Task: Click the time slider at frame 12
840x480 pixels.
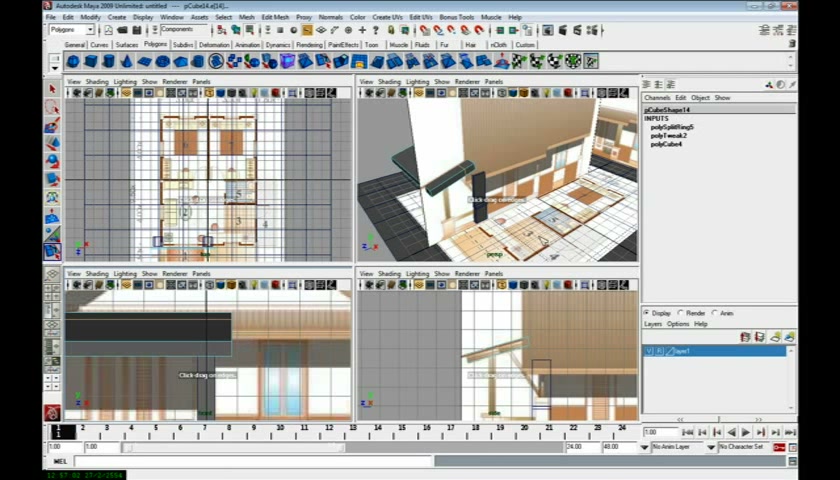Action: 329,428
